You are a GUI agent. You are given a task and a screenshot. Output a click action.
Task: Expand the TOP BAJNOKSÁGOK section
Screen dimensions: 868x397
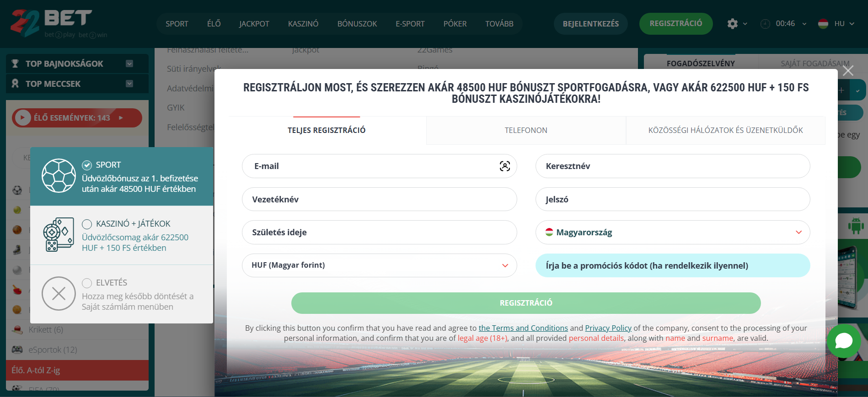(x=129, y=64)
